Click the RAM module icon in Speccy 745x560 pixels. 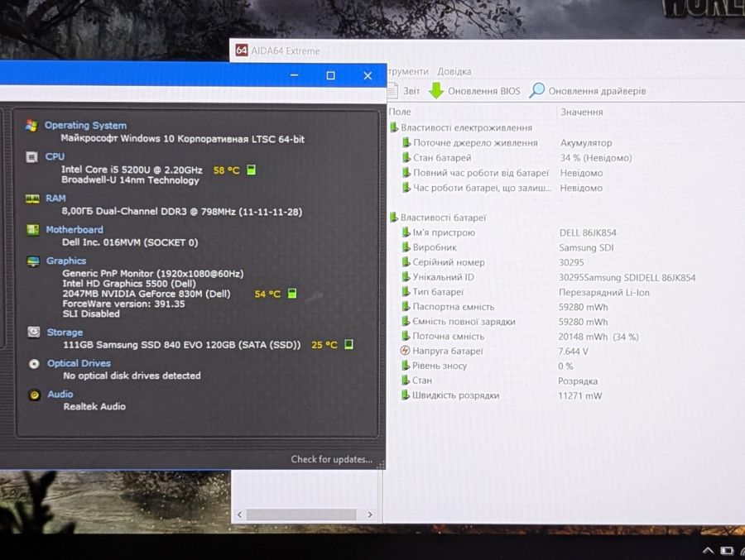[x=32, y=199]
